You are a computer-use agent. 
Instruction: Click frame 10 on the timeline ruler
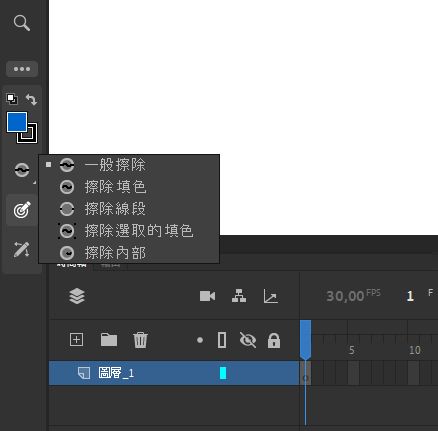(415, 350)
